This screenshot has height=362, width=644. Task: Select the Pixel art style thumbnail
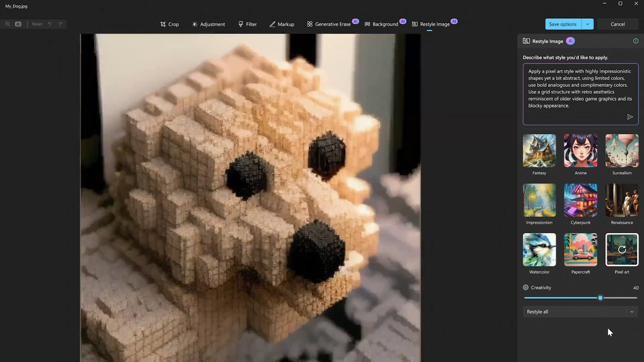[x=622, y=249]
